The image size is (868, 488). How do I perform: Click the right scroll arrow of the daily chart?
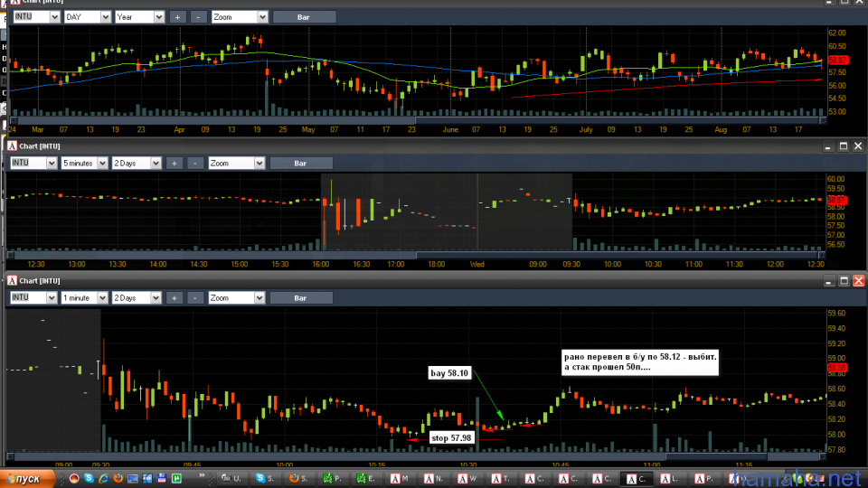click(823, 120)
